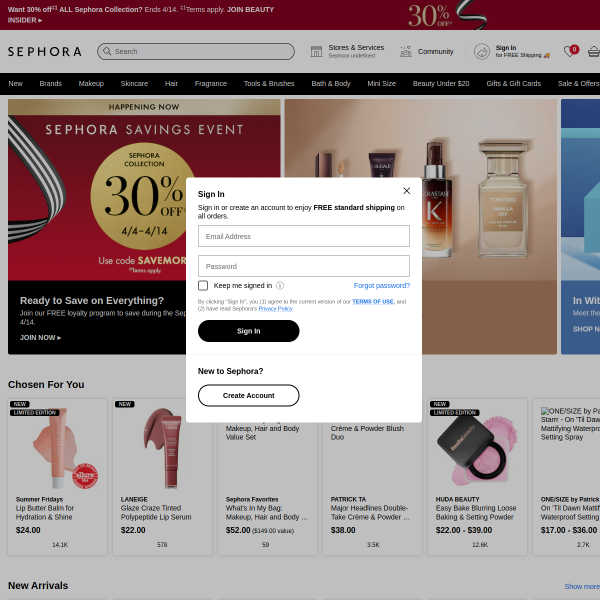Focus the Search input field
600x600 pixels.
pyautogui.click(x=196, y=51)
